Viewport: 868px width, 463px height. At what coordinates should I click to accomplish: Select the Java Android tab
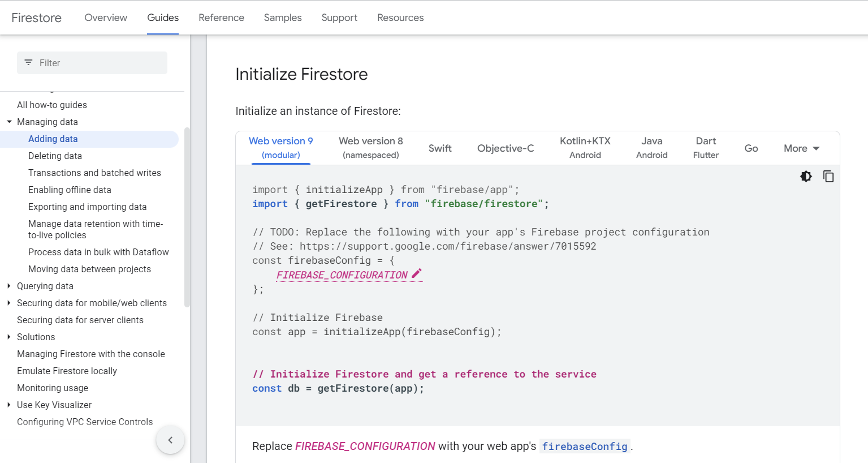652,148
